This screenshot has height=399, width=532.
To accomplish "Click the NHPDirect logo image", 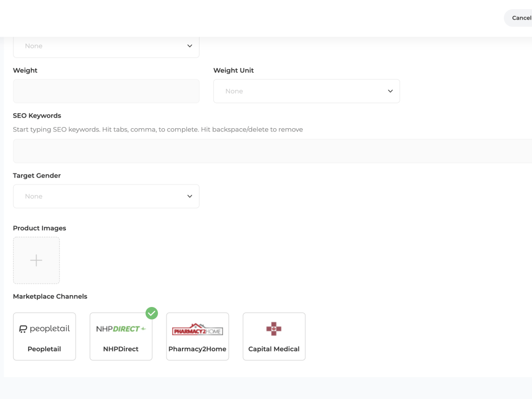I will (x=121, y=329).
